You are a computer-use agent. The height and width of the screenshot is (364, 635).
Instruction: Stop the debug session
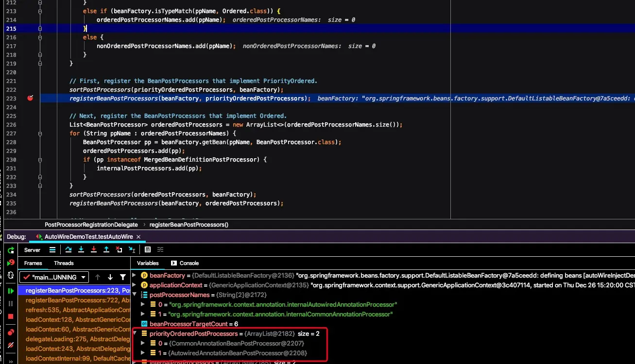pos(11,316)
